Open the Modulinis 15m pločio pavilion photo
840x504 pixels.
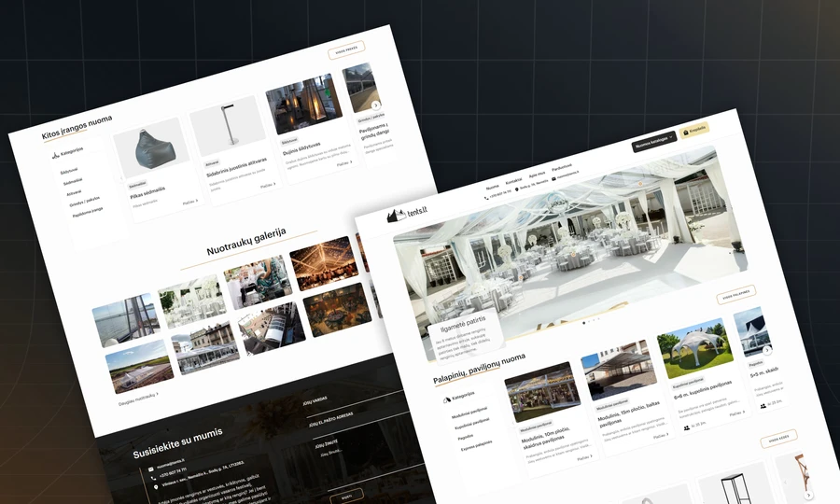click(619, 371)
